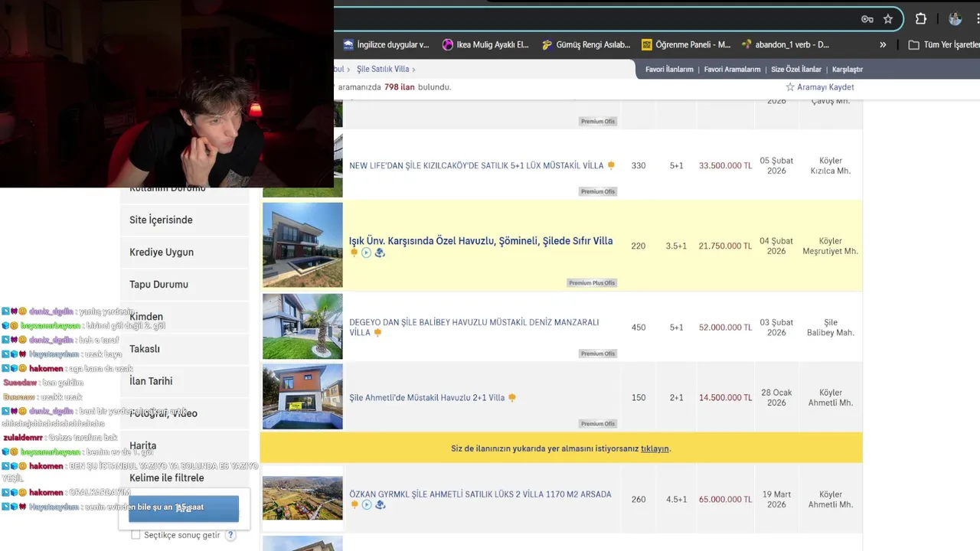The image size is (980, 551).
Task: Click the Premium Plus Ofis badge
Action: point(592,283)
